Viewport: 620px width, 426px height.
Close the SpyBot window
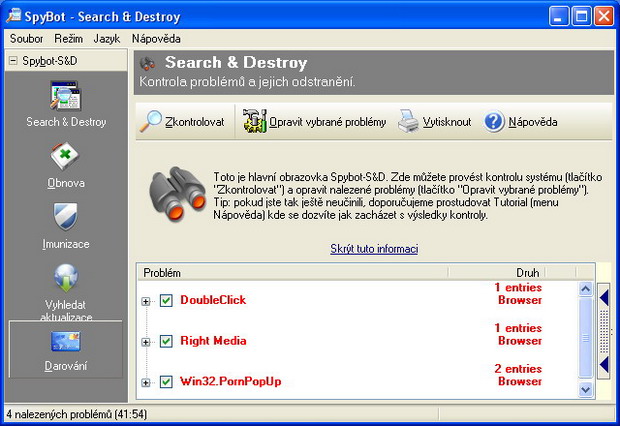(x=604, y=17)
